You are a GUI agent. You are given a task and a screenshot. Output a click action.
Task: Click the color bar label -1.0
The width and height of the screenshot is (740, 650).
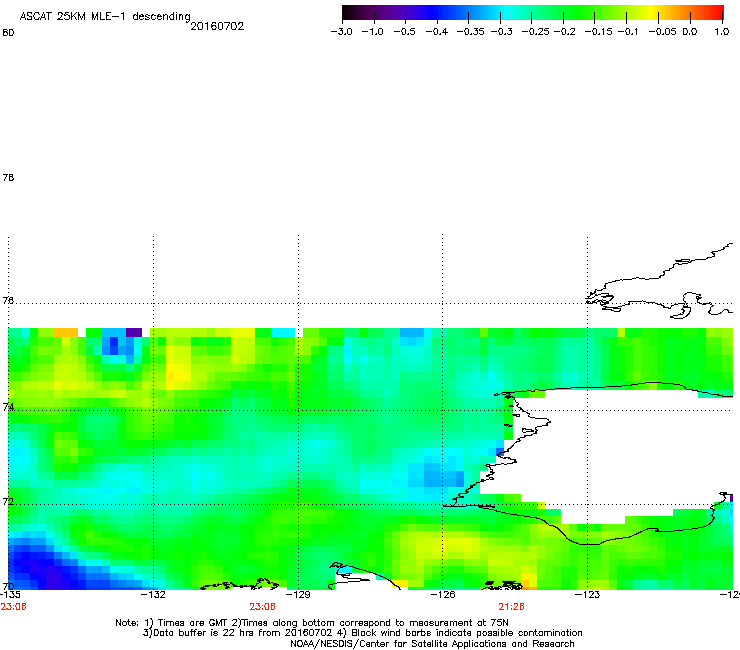tap(372, 32)
